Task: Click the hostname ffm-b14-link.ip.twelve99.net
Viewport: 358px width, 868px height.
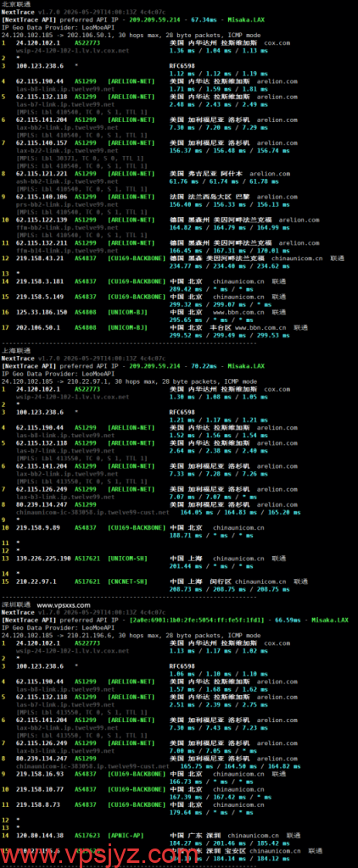Action: (65, 250)
